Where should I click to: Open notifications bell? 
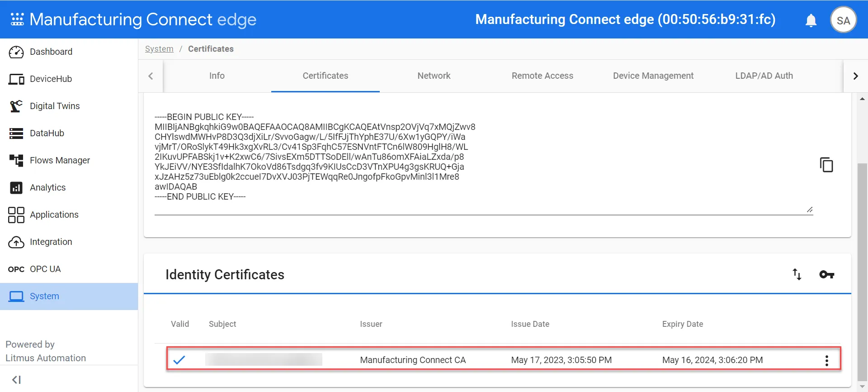811,20
